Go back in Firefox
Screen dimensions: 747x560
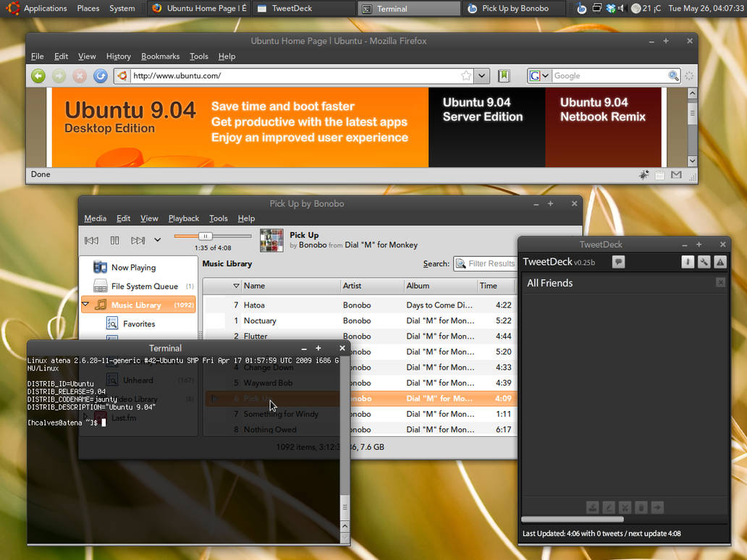click(38, 76)
